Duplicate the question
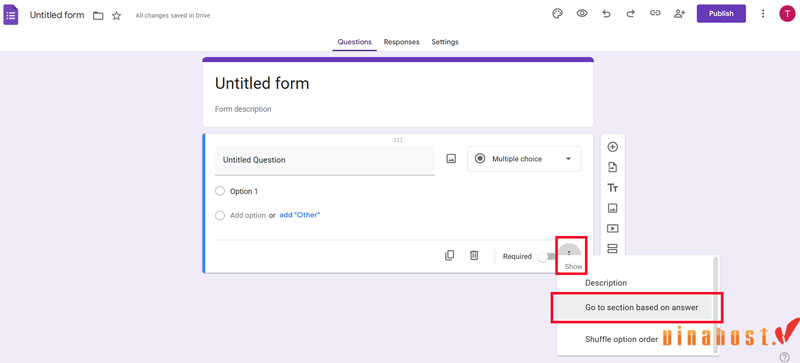 [449, 255]
